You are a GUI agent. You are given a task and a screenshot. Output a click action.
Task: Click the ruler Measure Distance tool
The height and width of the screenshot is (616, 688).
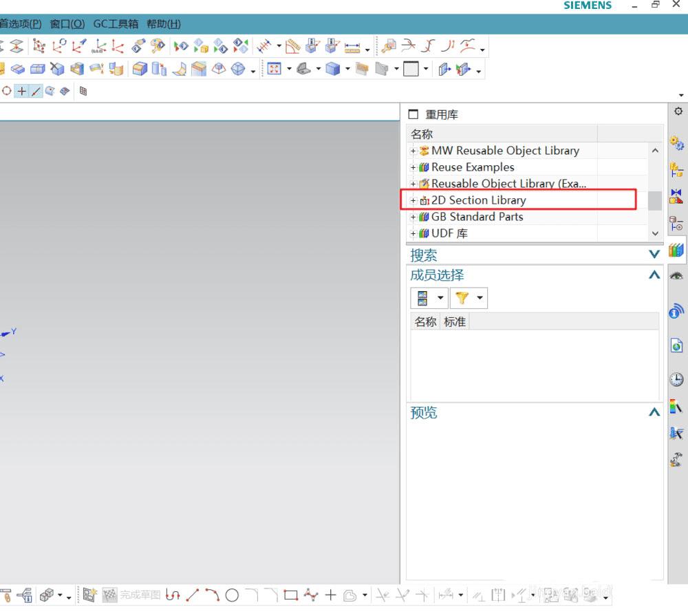(352, 47)
